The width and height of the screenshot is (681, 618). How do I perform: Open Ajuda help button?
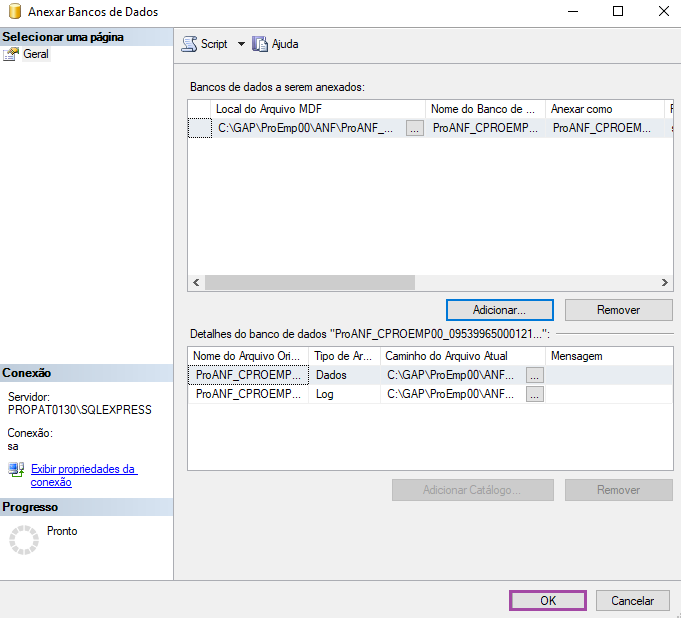[275, 44]
